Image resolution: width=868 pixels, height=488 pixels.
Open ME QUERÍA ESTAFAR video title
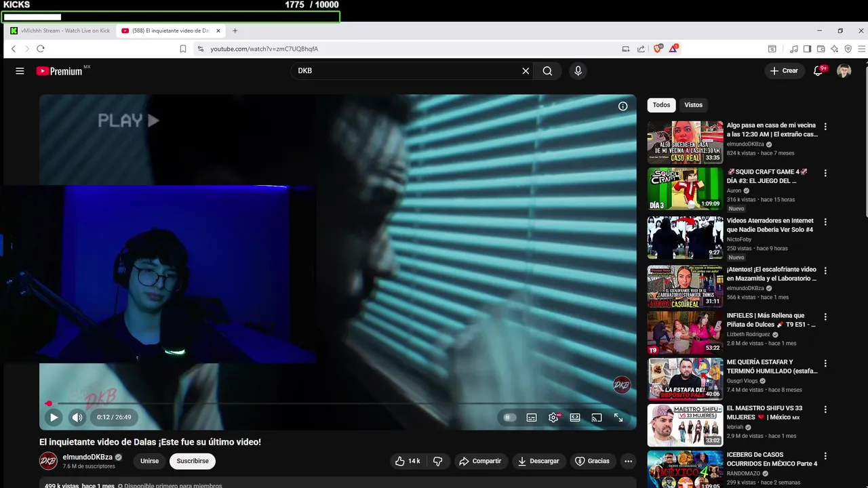[772, 367]
